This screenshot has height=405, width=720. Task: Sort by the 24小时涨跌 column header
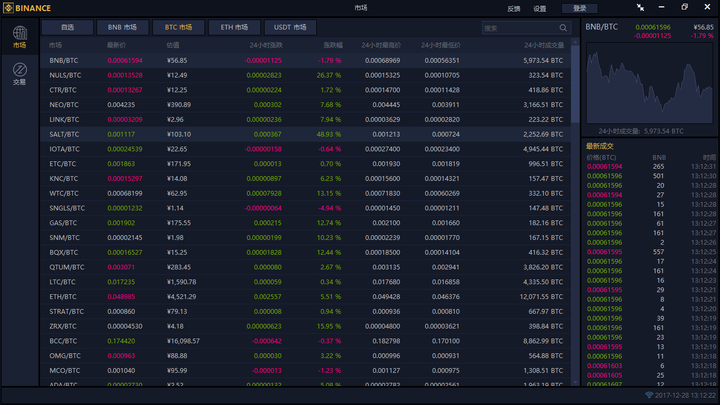coord(266,45)
